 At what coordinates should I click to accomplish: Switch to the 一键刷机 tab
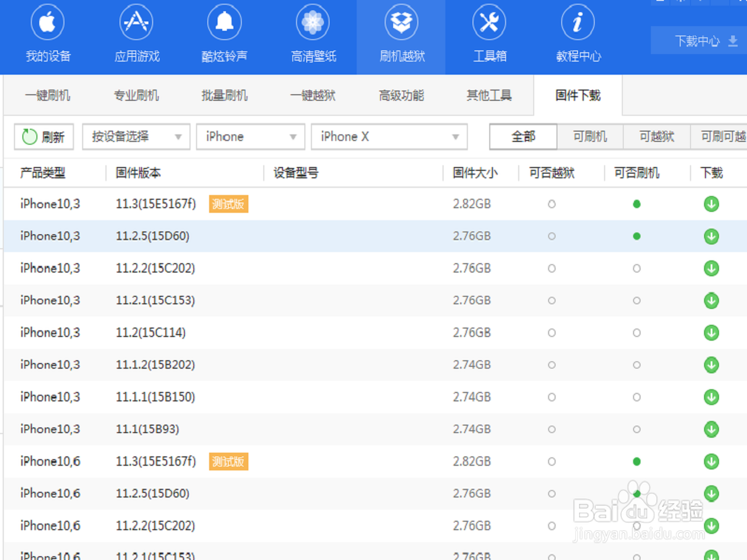click(x=48, y=96)
